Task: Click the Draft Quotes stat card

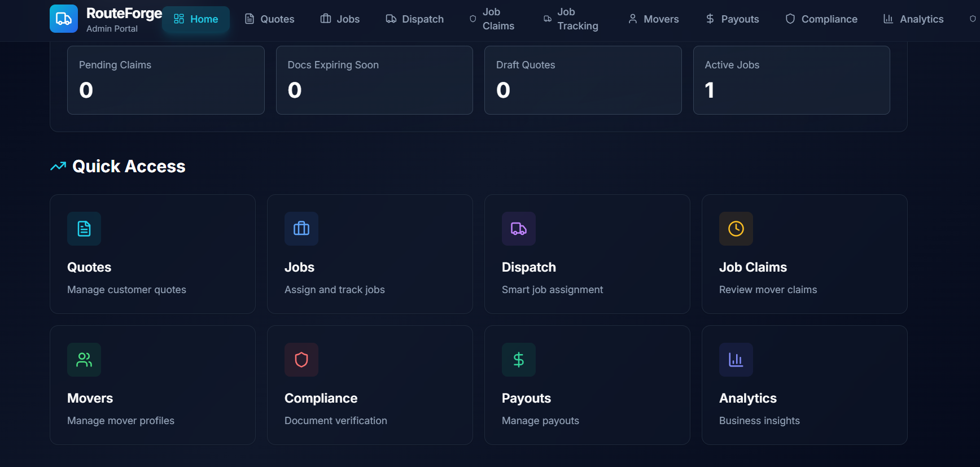Action: [583, 80]
